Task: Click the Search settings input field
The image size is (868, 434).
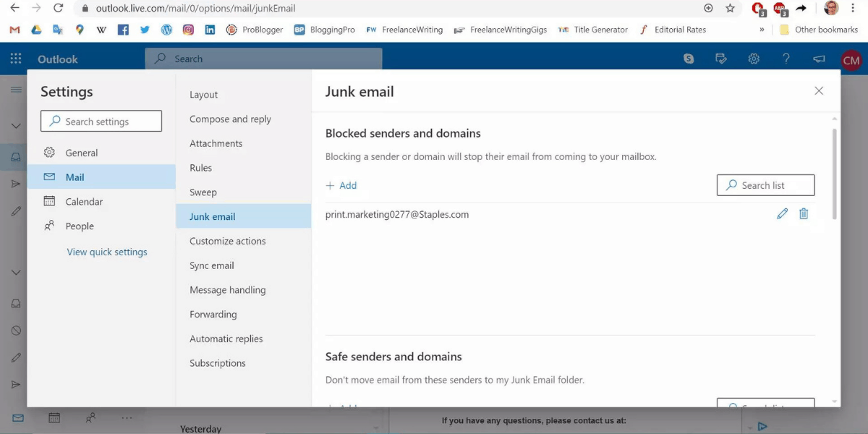Action: (101, 121)
